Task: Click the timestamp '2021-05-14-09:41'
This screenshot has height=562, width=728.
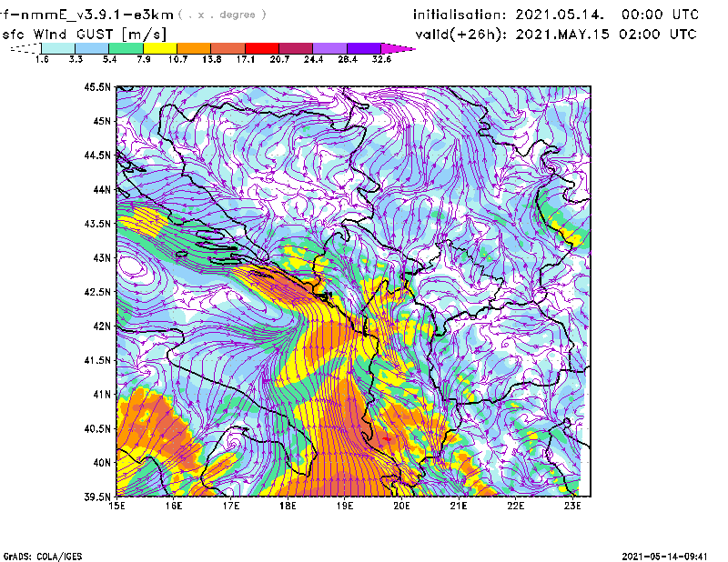Action: click(665, 557)
